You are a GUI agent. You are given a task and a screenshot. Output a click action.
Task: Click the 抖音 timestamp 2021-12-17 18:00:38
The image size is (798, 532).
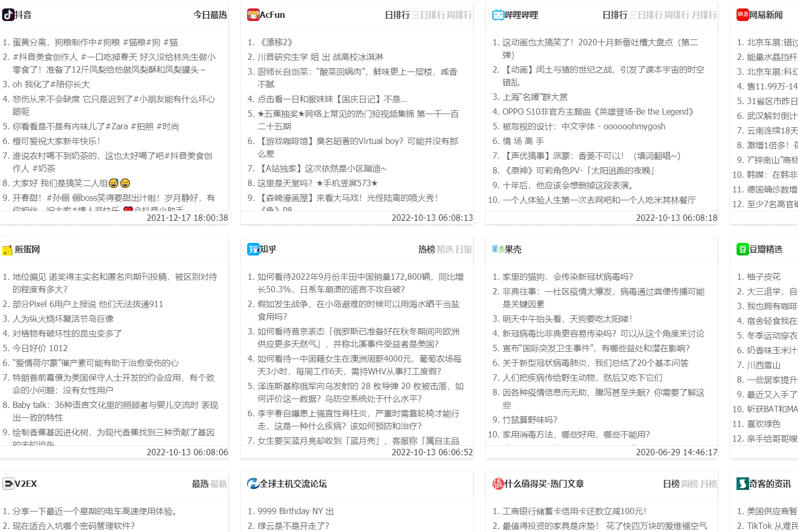coord(187,218)
